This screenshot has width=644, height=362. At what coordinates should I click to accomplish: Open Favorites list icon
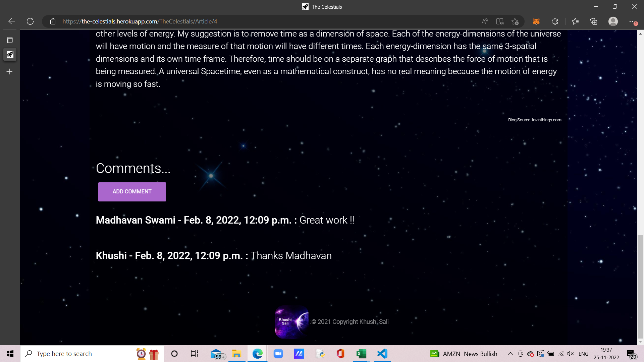575,21
